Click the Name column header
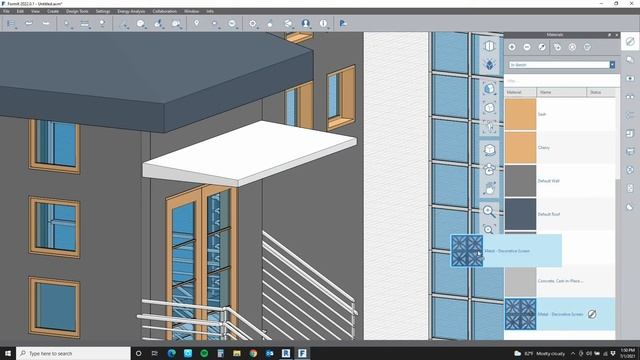The image size is (640, 360). (562, 92)
